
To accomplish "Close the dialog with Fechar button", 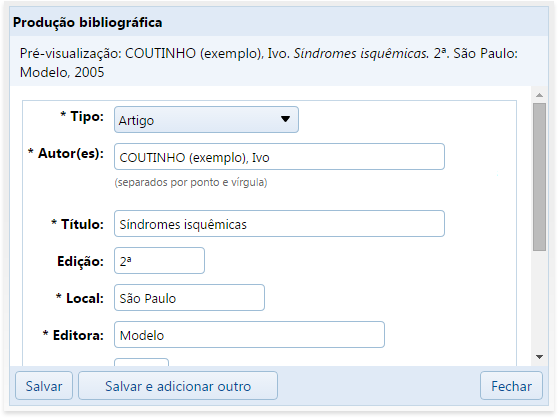I will pyautogui.click(x=511, y=386).
